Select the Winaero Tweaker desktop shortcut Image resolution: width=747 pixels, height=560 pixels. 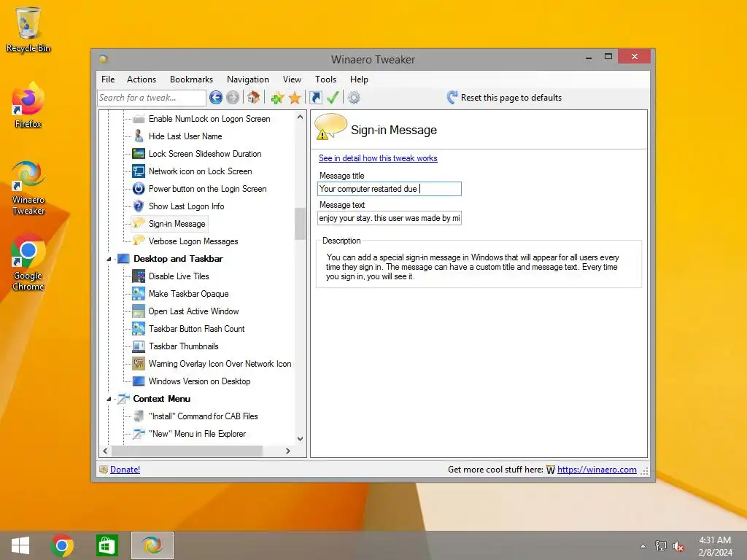point(28,188)
